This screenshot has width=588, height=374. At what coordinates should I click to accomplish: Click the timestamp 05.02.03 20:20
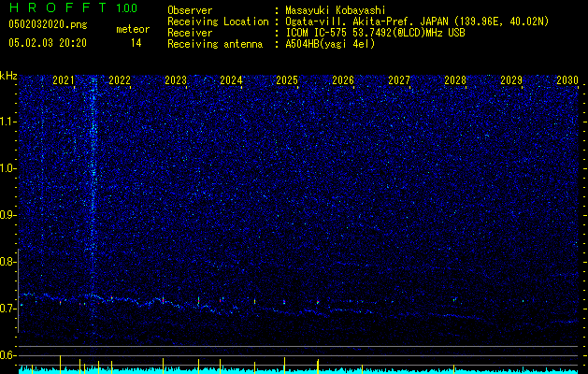[48, 43]
